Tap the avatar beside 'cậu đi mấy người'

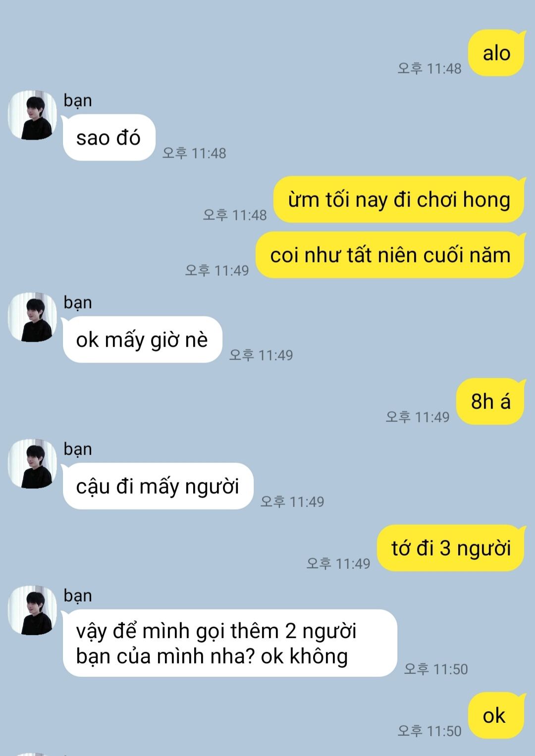click(32, 464)
